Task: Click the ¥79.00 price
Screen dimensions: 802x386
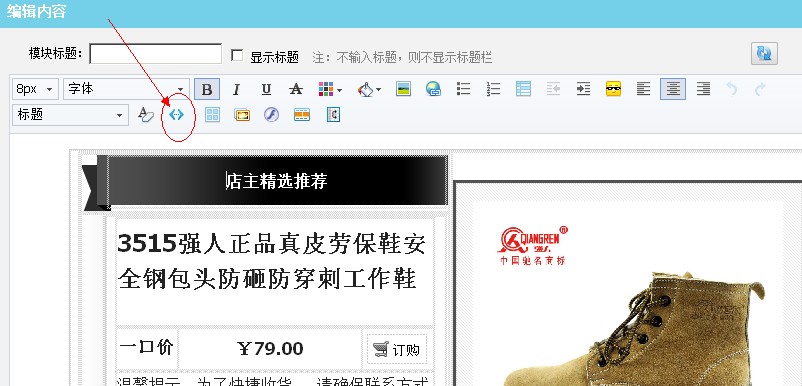Action: (270, 349)
